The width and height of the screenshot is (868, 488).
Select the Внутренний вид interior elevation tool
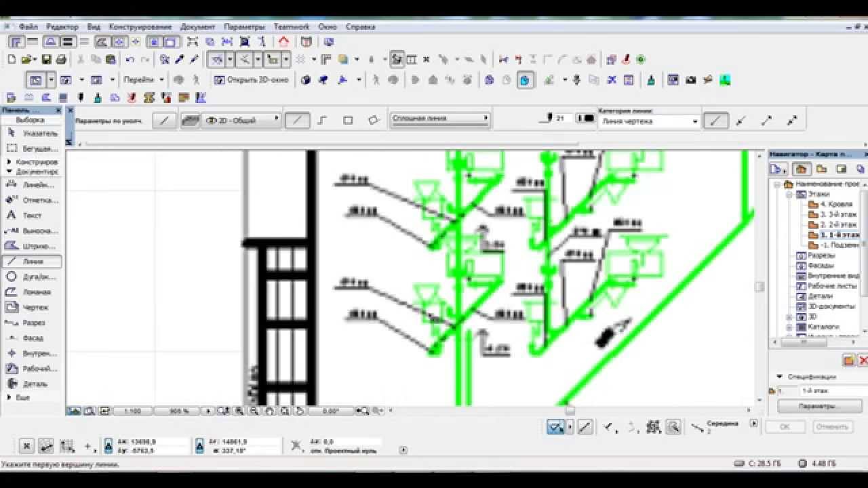(x=33, y=353)
